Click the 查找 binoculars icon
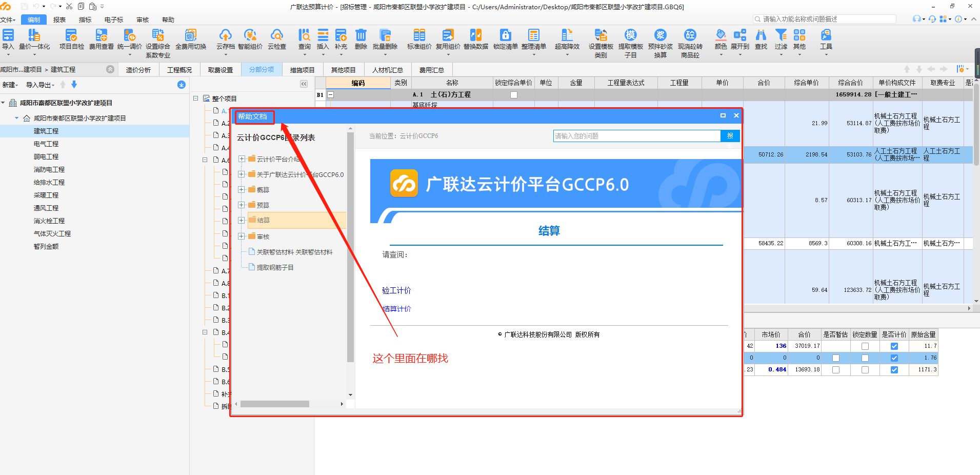Image resolution: width=980 pixels, height=475 pixels. tap(761, 35)
